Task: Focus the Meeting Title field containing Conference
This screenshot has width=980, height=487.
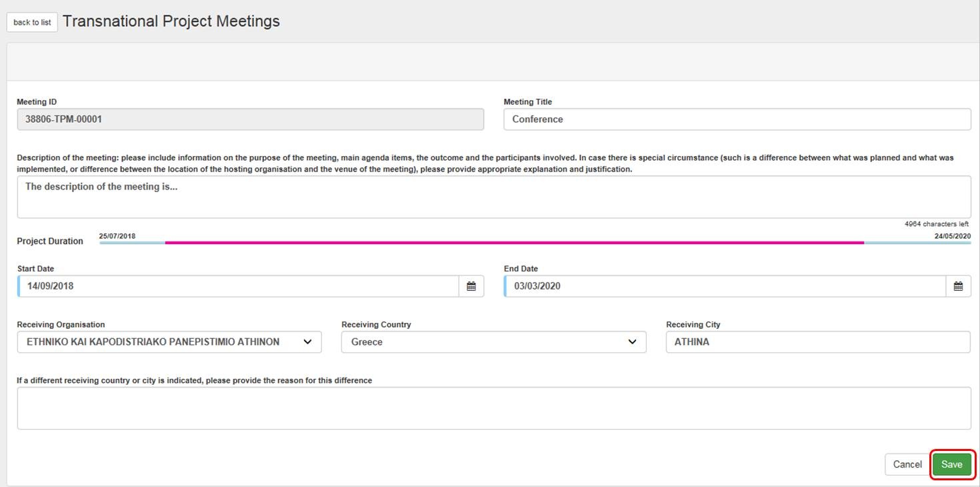Action: 737,119
